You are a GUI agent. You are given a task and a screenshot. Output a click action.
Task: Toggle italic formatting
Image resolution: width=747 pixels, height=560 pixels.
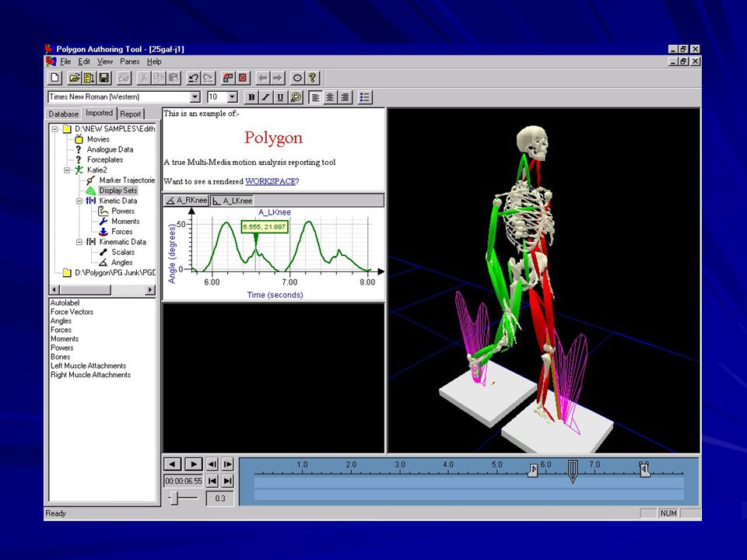pyautogui.click(x=266, y=97)
